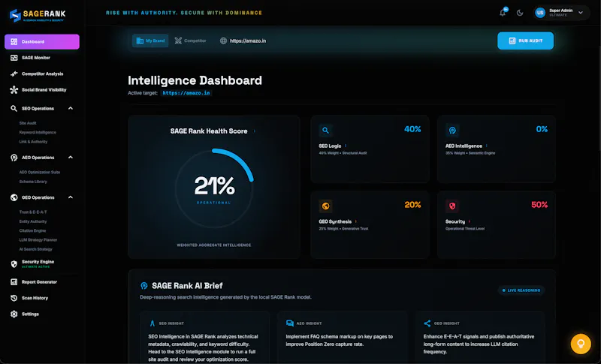Click the SEO Logic search icon
Screen dimensions: 601x364
click(x=325, y=131)
